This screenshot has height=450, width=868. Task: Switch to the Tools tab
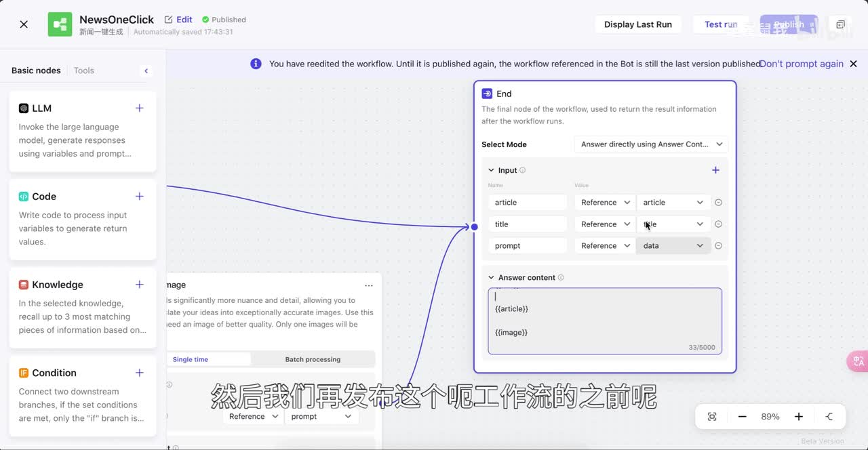tap(84, 70)
